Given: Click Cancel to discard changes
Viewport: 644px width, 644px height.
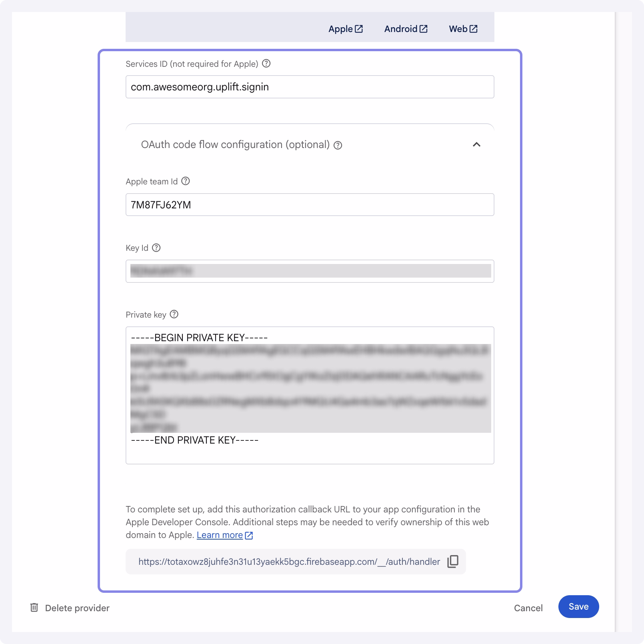Looking at the screenshot, I should pyautogui.click(x=528, y=608).
